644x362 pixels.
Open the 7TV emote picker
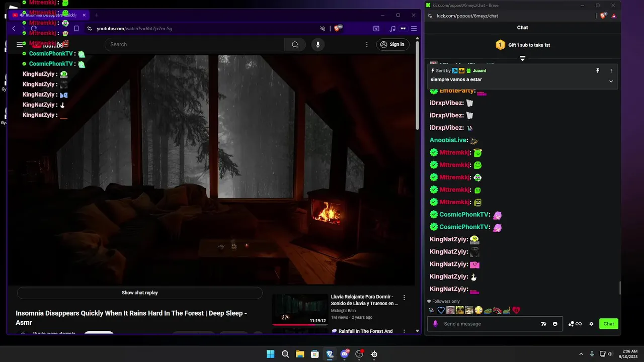(x=544, y=324)
